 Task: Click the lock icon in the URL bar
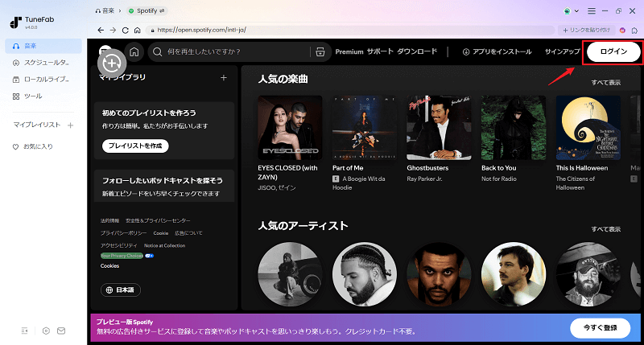tap(152, 31)
